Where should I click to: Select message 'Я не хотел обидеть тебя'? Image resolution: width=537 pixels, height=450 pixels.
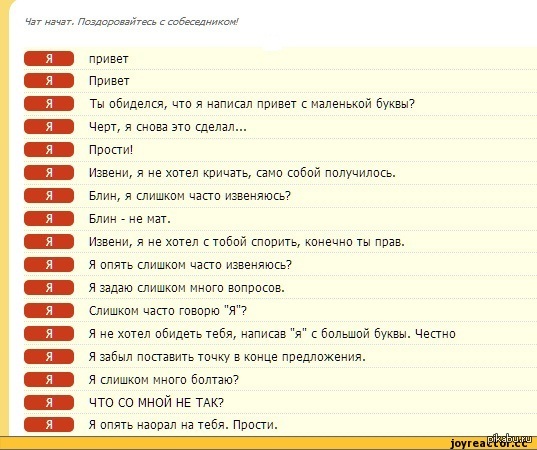click(272, 334)
